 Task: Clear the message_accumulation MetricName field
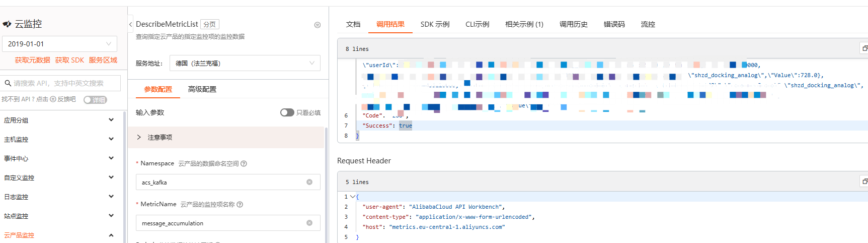[x=309, y=223]
